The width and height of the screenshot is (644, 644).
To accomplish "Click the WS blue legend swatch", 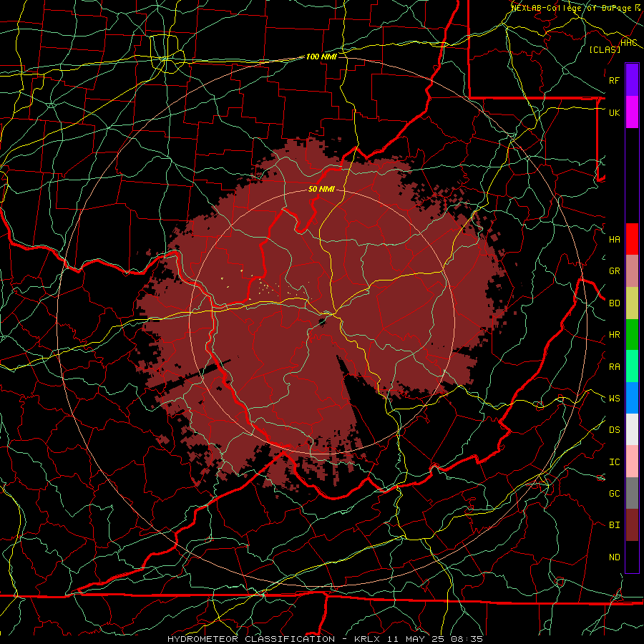I will (x=632, y=398).
